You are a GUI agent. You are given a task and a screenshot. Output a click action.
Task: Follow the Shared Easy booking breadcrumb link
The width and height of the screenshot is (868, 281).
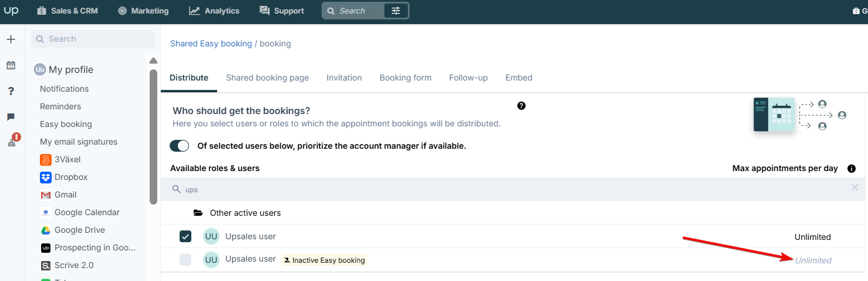click(x=211, y=44)
